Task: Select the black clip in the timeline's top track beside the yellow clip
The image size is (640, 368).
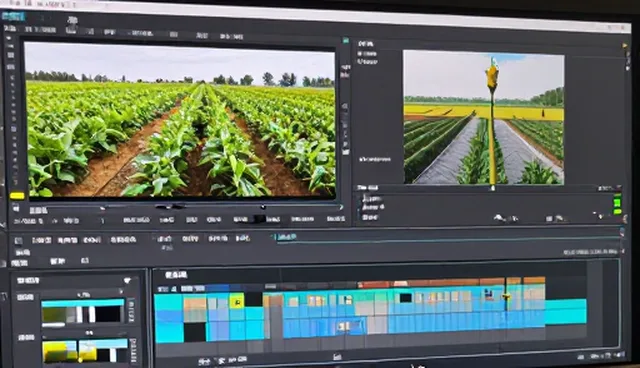Action: [253, 299]
